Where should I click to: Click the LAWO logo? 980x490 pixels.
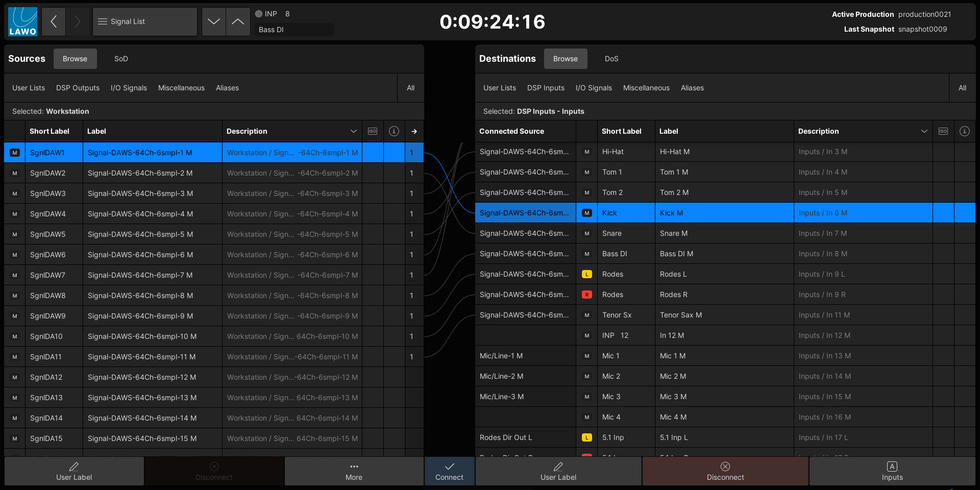pos(22,21)
